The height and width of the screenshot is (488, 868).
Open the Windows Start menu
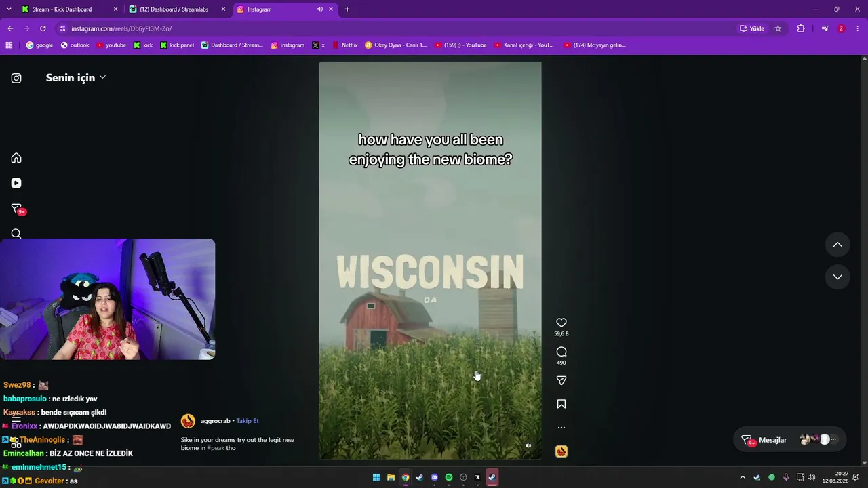click(x=376, y=477)
